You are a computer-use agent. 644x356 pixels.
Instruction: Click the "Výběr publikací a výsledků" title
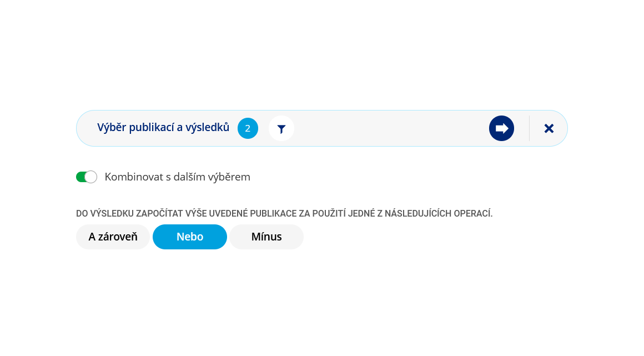pyautogui.click(x=163, y=128)
